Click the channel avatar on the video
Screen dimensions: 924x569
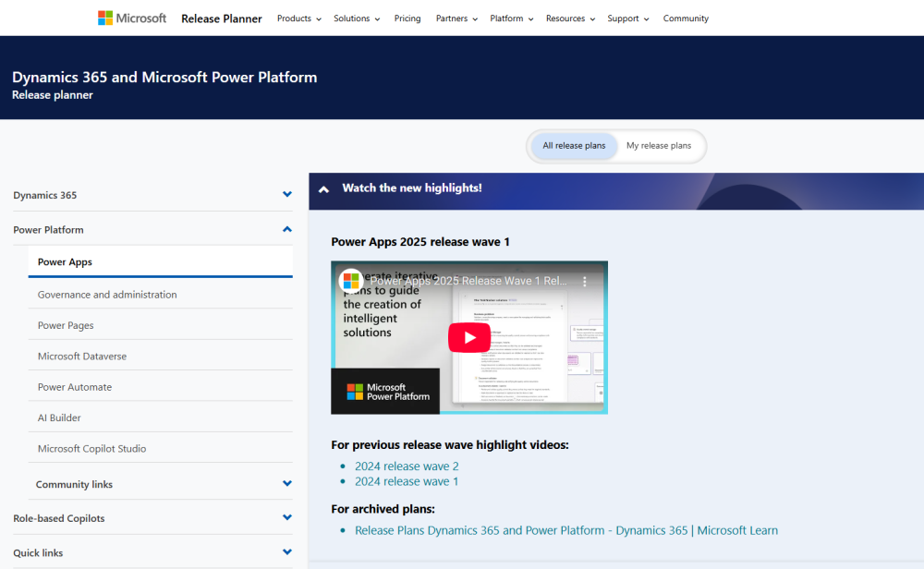[x=350, y=279]
